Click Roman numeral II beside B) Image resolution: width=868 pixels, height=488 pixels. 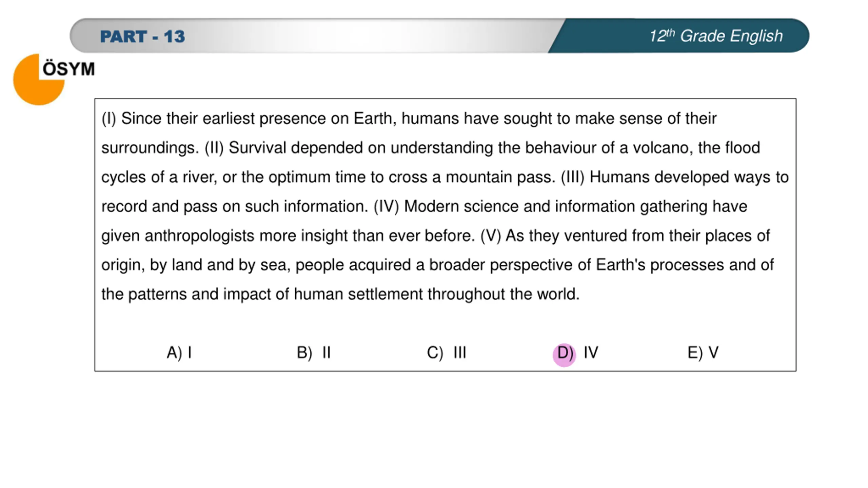[x=327, y=352]
